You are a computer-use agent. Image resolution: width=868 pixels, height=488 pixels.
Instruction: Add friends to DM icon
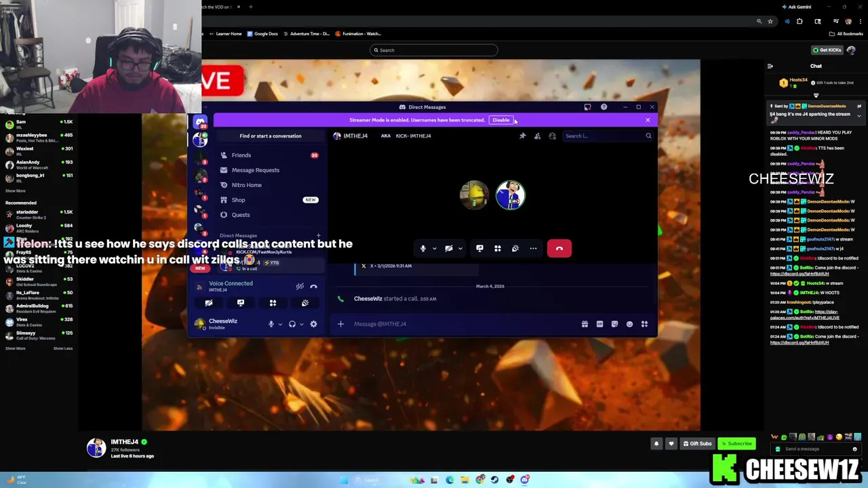point(537,136)
